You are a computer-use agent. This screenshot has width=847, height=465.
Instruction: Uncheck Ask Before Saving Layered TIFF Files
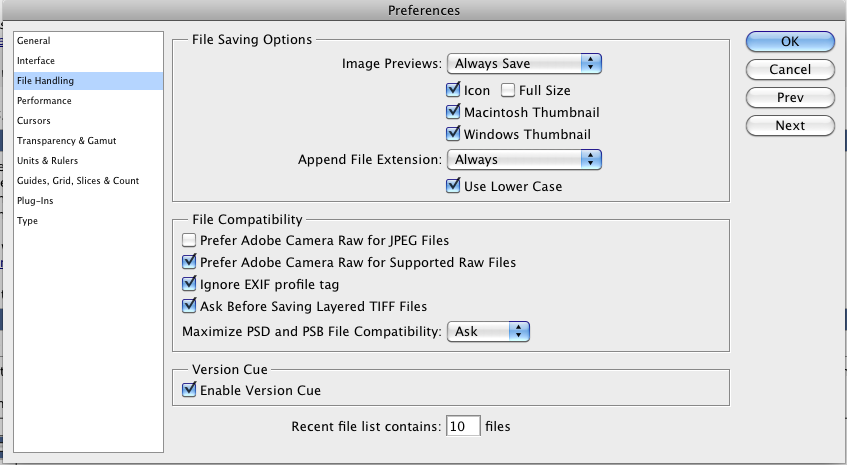[x=189, y=306]
